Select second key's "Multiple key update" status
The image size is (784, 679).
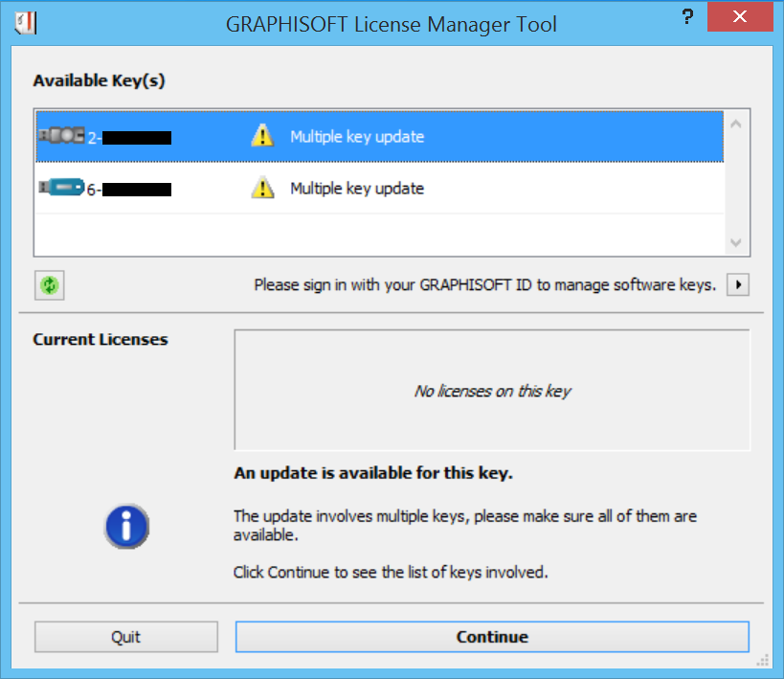click(357, 189)
